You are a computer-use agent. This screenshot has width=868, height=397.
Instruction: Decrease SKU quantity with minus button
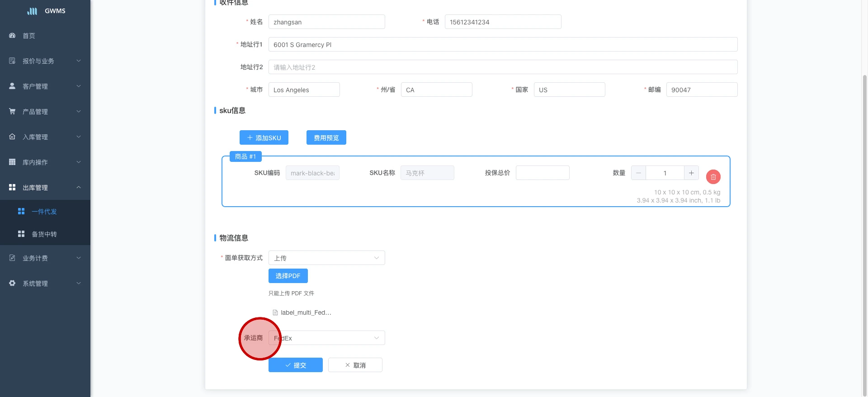[x=638, y=173]
